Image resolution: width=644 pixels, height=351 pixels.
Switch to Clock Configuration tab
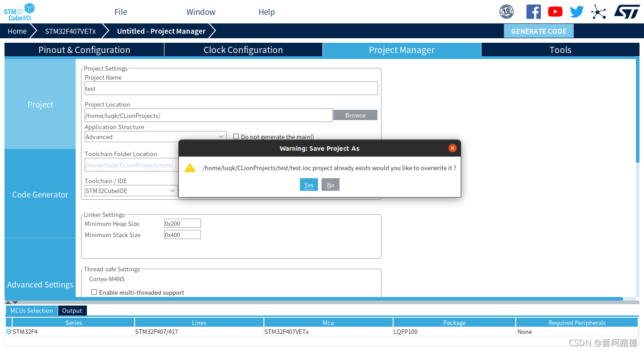(x=243, y=50)
